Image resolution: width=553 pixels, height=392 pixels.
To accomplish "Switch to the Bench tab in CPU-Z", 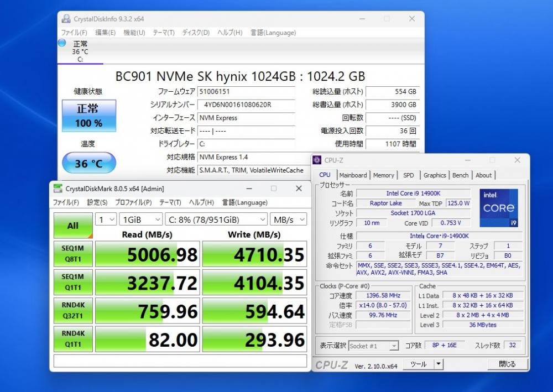I will point(461,175).
